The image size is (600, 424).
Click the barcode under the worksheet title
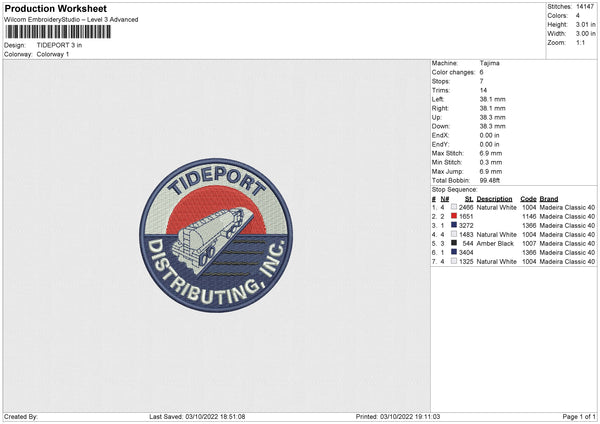click(x=58, y=32)
